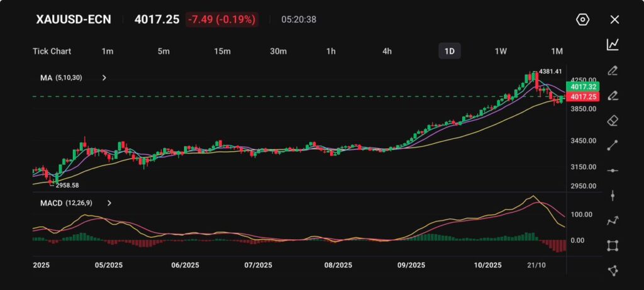Click the XAUUSD-ECN symbol name
The image size is (644, 290).
72,20
